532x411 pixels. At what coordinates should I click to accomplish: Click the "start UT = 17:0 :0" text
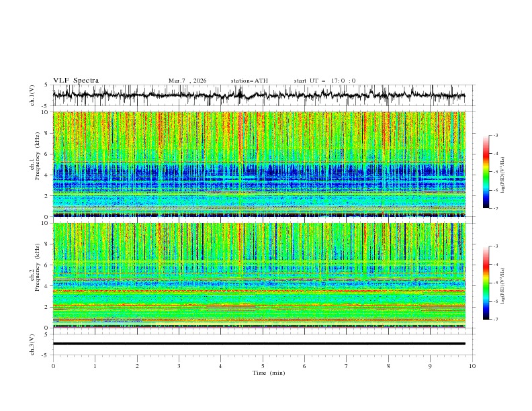click(324, 81)
